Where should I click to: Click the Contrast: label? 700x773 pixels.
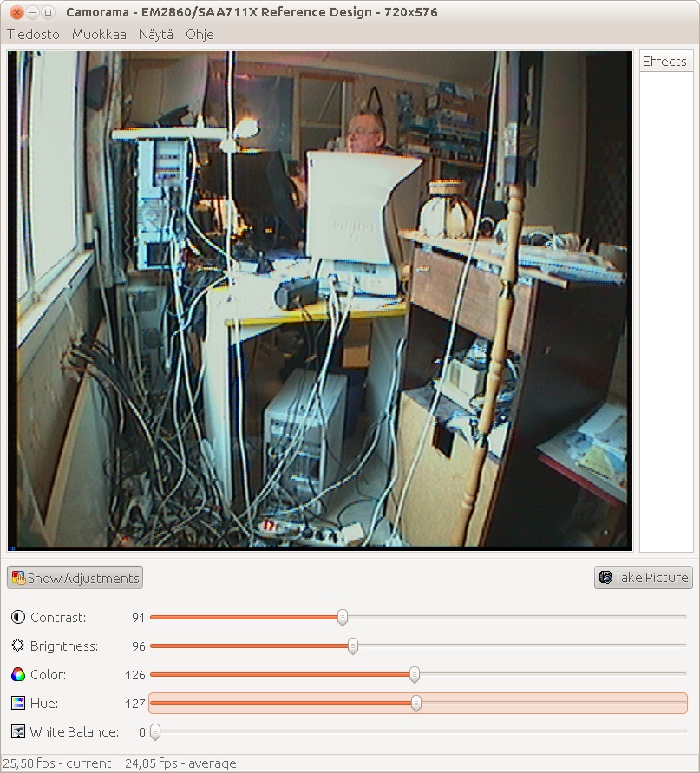click(58, 617)
